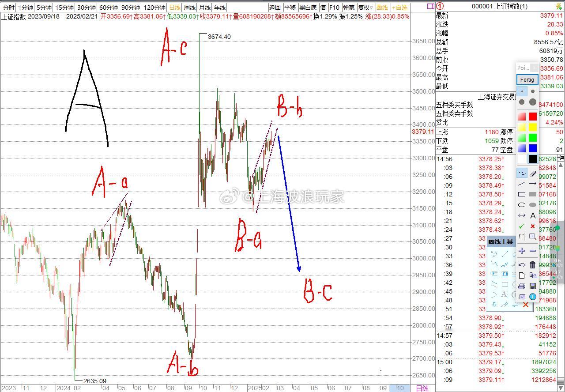Switch to 年线 yearly chart
The image size is (565, 392).
pyautogui.click(x=220, y=8)
